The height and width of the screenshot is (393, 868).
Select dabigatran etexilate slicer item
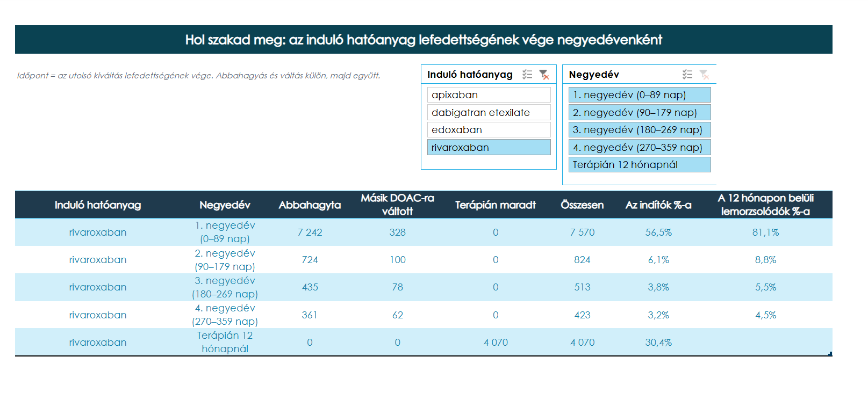pyautogui.click(x=489, y=112)
